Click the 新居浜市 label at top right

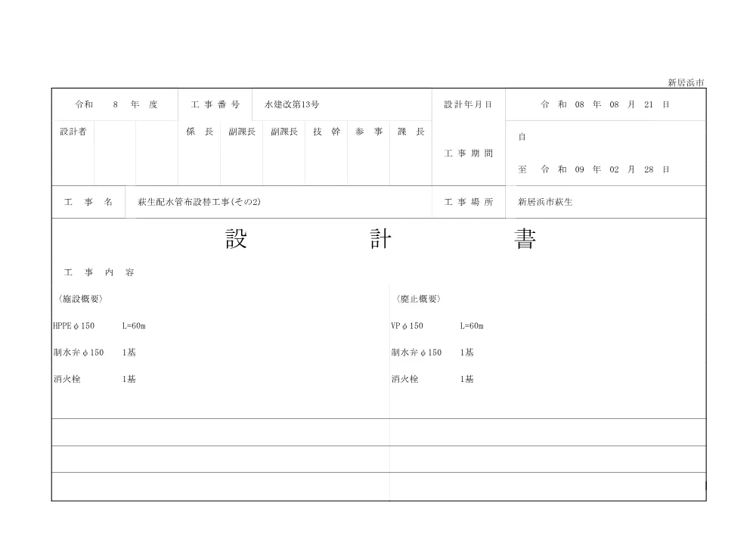(686, 83)
